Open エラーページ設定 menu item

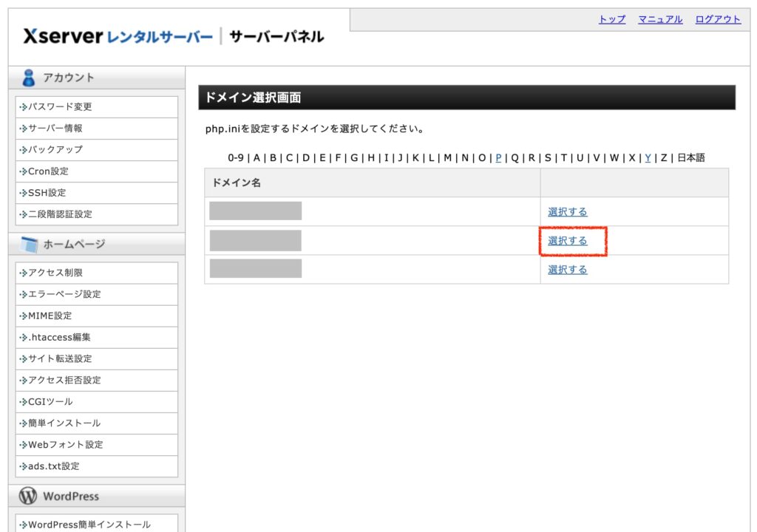[x=97, y=294]
